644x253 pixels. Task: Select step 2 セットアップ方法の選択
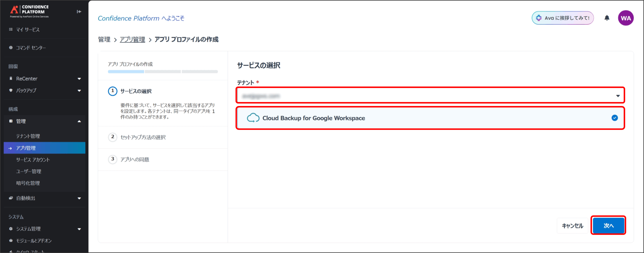point(143,137)
